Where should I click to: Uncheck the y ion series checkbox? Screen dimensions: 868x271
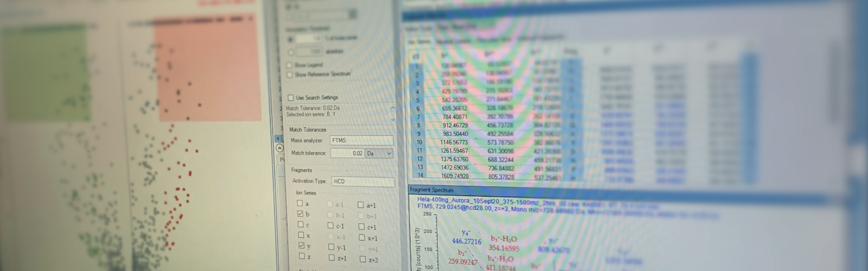(302, 246)
